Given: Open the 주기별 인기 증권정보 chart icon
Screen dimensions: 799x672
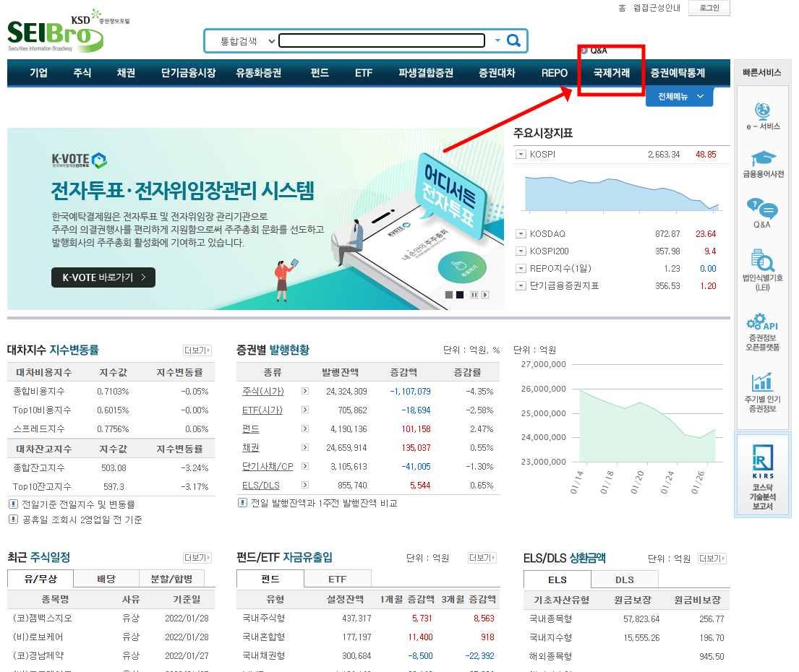Looking at the screenshot, I should (762, 382).
